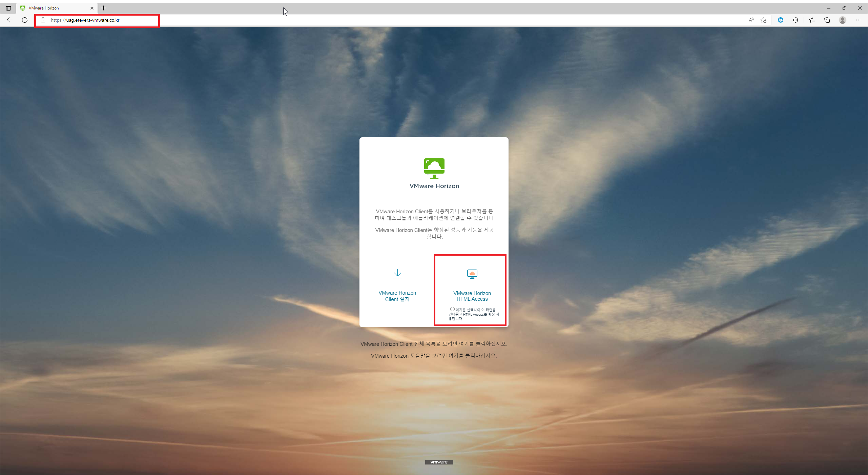Viewport: 868px width, 475px height.
Task: Go back using the browser back arrow
Action: pos(9,20)
